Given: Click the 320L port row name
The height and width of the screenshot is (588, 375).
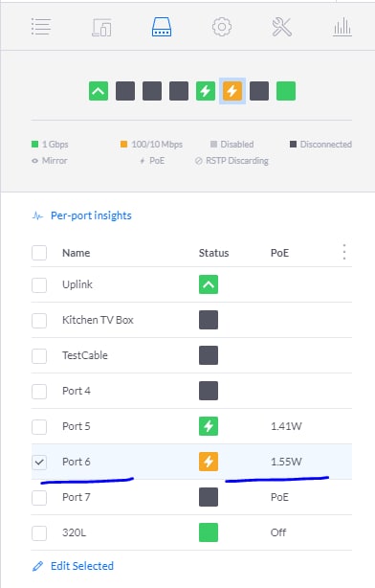Looking at the screenshot, I should pyautogui.click(x=75, y=532).
